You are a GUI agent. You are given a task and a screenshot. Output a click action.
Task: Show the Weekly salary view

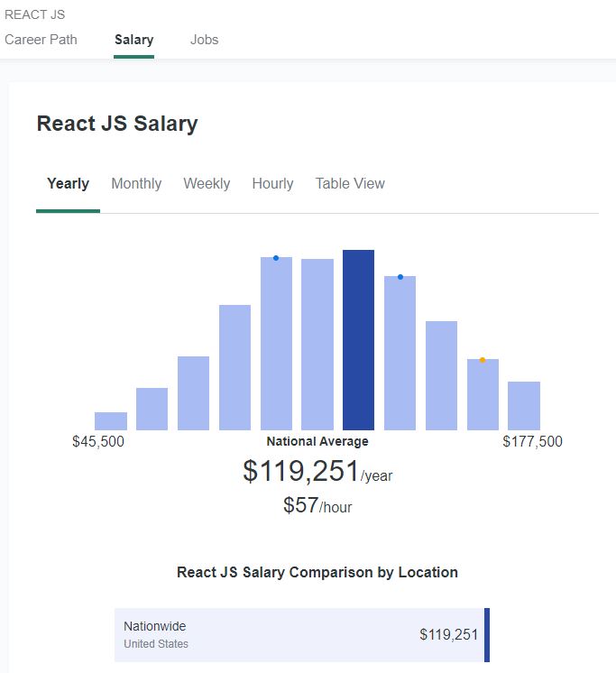[x=207, y=184]
